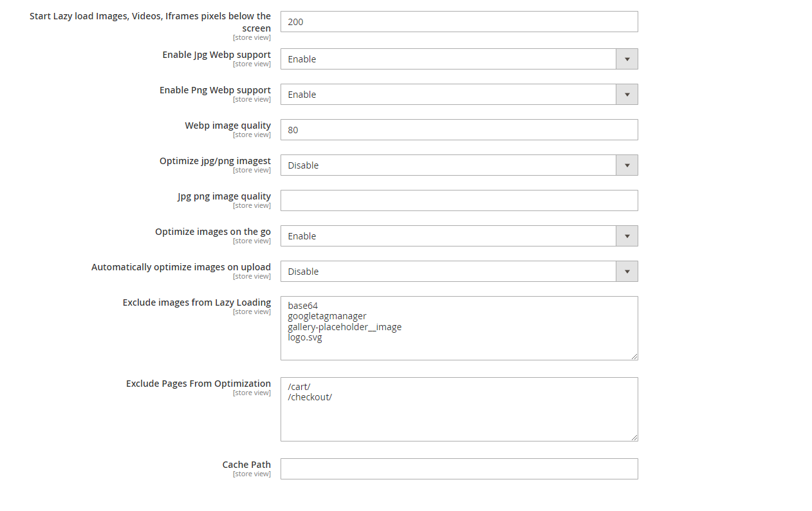
Task: Click the 'Exclude images from Lazy Loading' label
Action: pos(197,302)
